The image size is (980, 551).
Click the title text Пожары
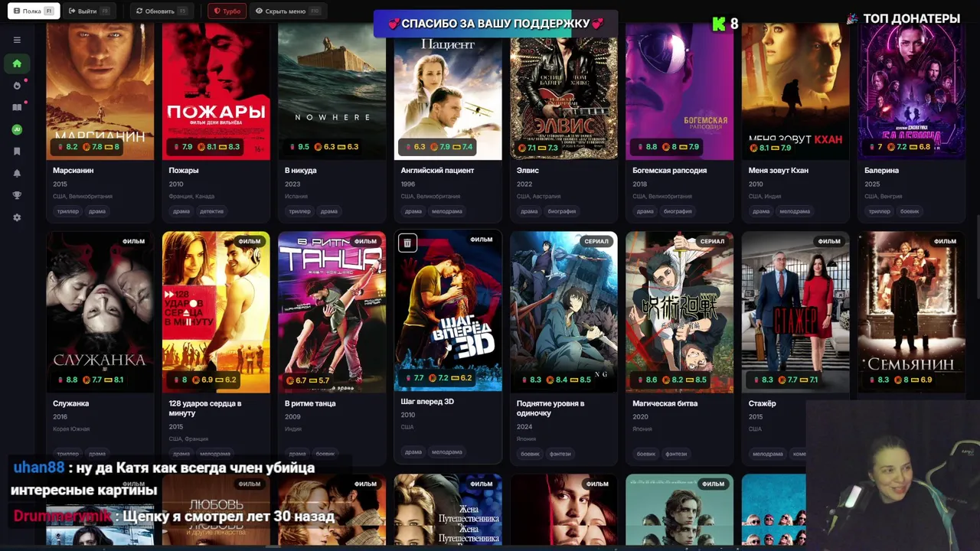point(184,171)
